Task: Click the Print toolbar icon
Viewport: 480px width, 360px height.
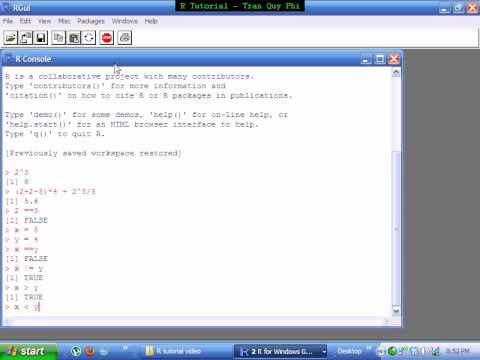Action: coord(125,38)
